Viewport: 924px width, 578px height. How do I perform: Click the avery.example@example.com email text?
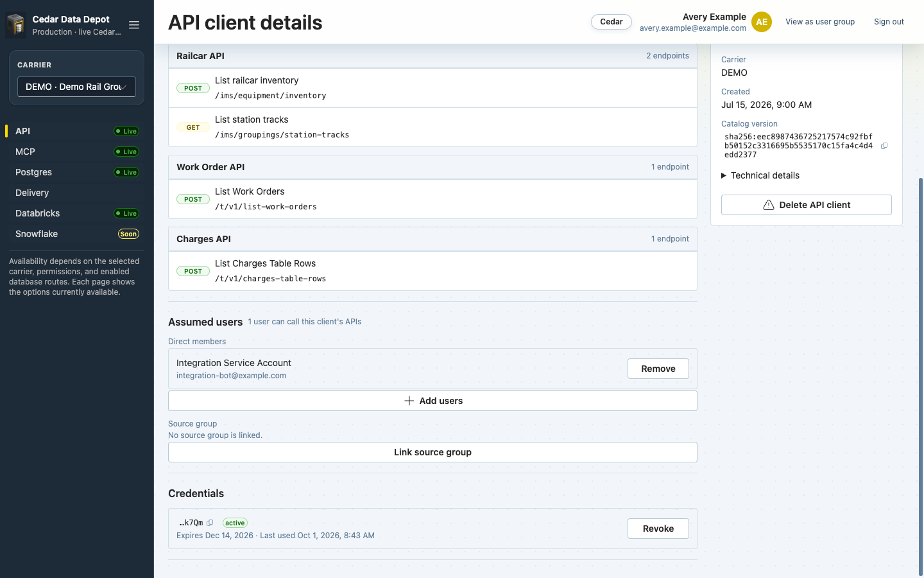(x=693, y=28)
